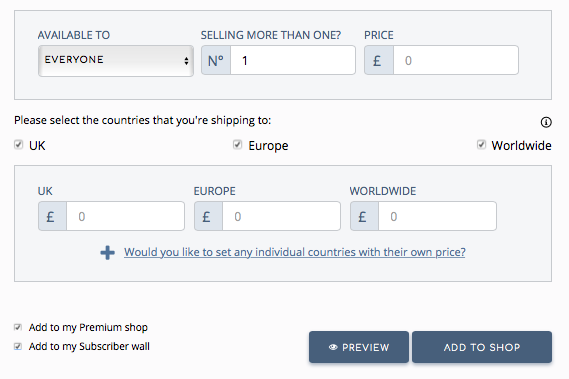Screen dimensions: 569x379
Task: Toggle the Europe shipping checkbox
Action: tap(237, 145)
